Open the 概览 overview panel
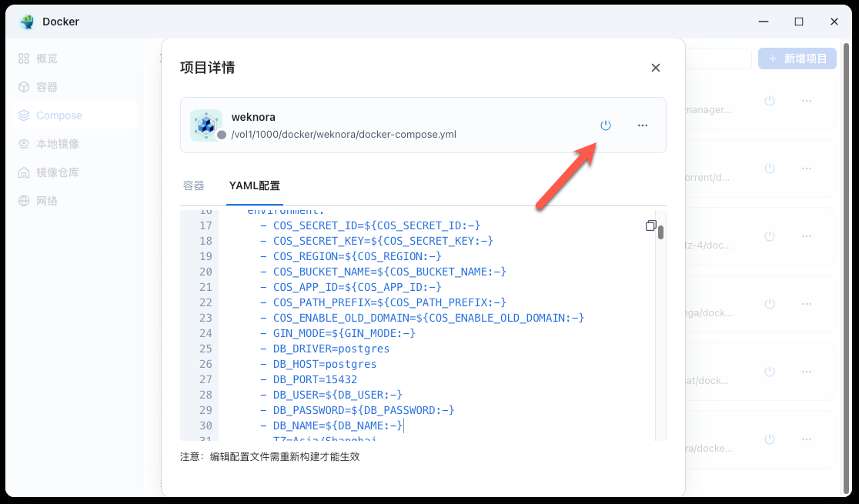 (x=46, y=58)
